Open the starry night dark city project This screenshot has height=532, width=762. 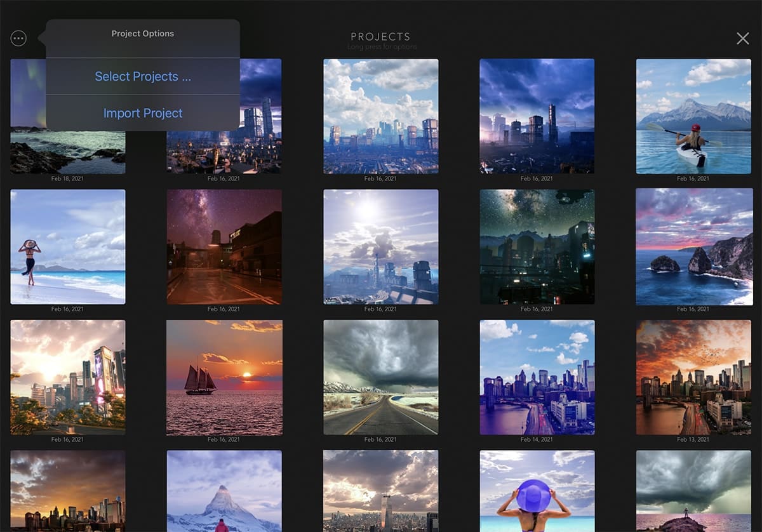(x=537, y=247)
